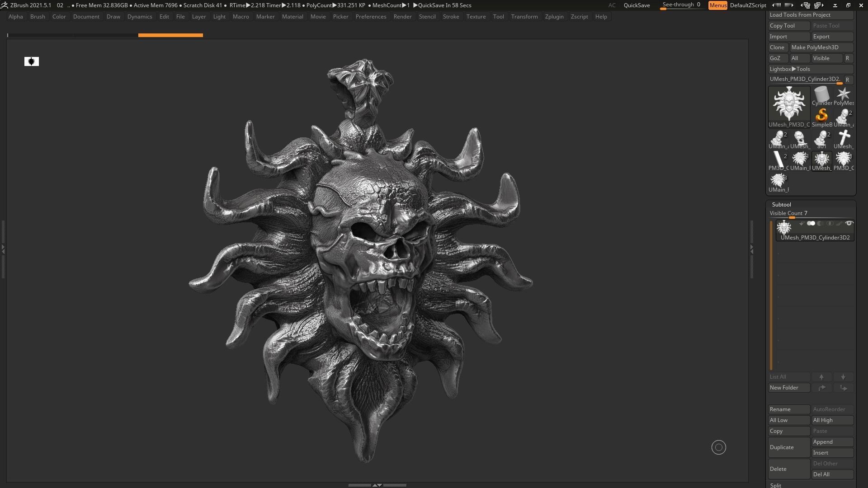Open the Brush menu
This screenshot has height=488, width=868.
[38, 17]
